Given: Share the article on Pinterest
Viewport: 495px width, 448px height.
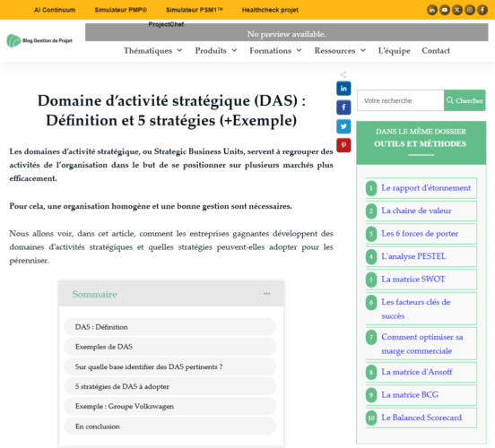Looking at the screenshot, I should click(x=343, y=145).
